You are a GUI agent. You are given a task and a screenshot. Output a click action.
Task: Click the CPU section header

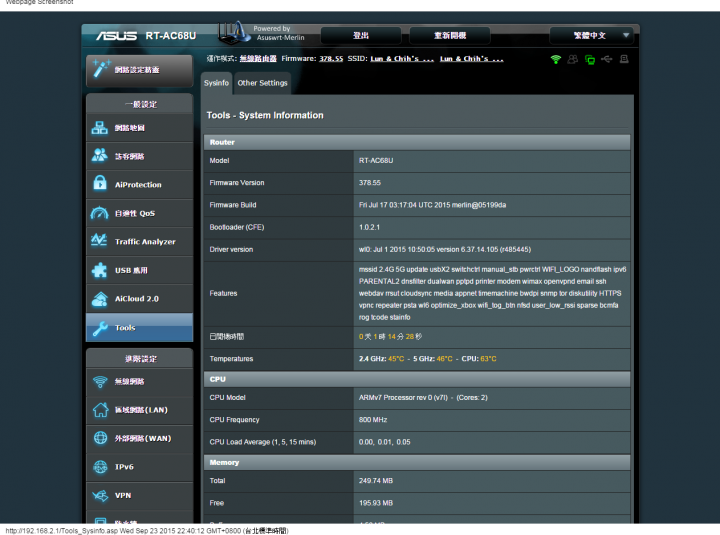tap(417, 379)
